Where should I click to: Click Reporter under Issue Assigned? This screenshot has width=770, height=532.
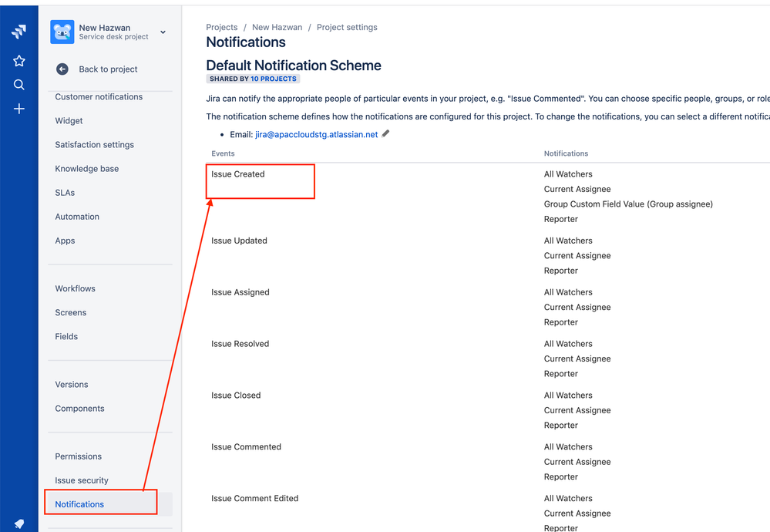pyautogui.click(x=560, y=322)
